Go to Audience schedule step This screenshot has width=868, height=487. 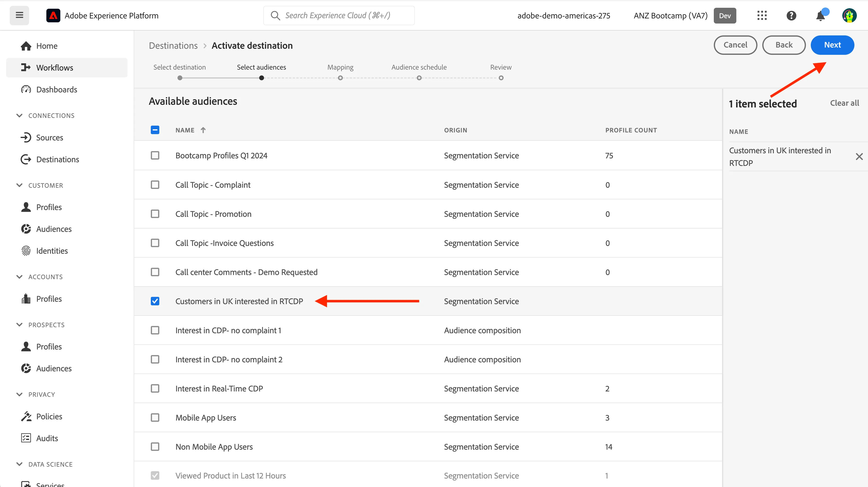(419, 72)
